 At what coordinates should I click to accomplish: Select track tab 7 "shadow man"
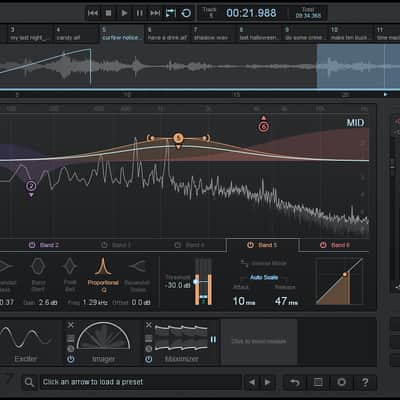(213, 34)
